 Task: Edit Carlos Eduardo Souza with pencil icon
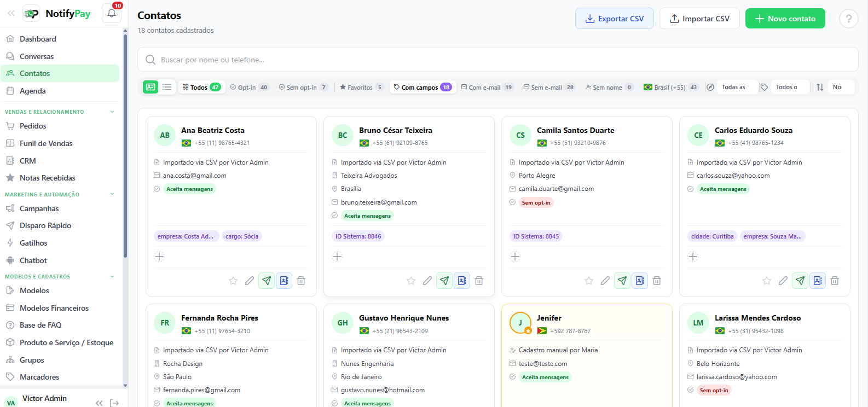point(783,281)
